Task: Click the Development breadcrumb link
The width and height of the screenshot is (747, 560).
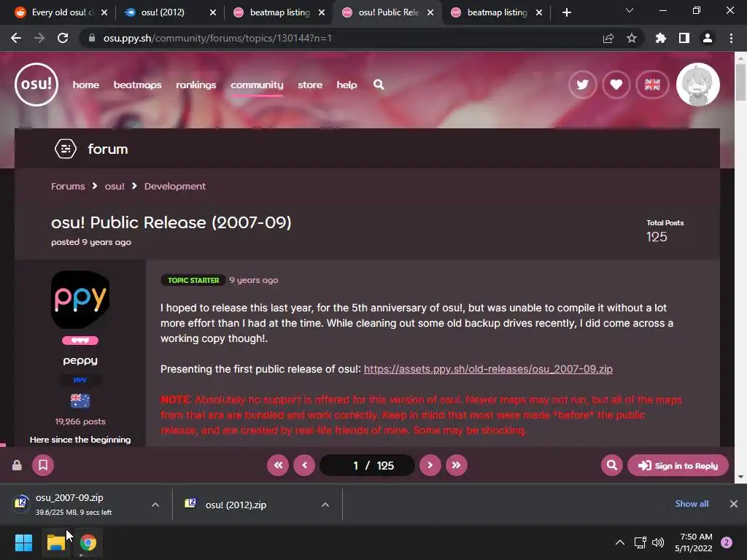Action: click(x=175, y=186)
